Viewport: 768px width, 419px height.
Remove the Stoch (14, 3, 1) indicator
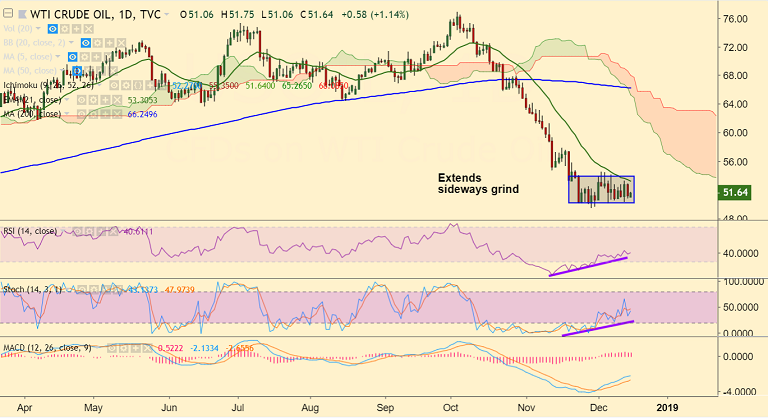point(118,290)
